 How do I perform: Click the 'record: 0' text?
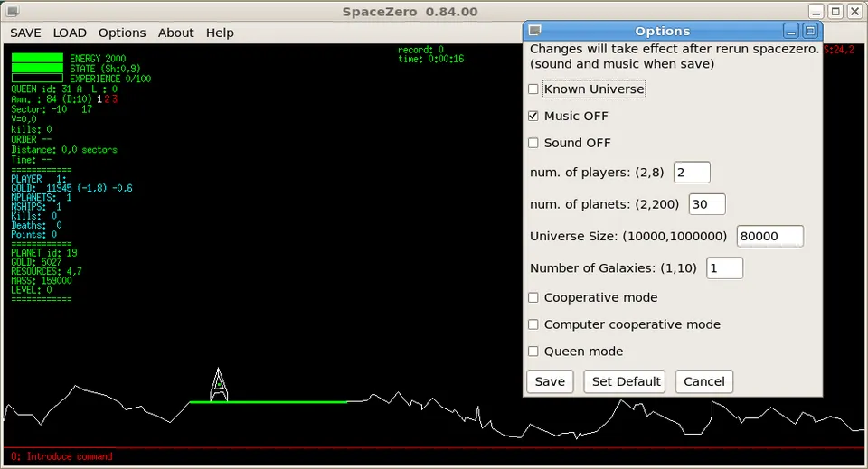coord(420,49)
